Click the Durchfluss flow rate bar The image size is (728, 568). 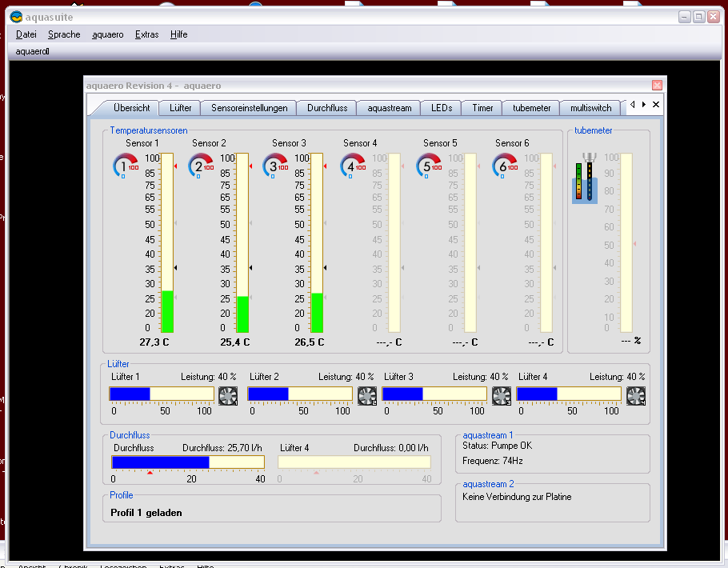click(188, 462)
